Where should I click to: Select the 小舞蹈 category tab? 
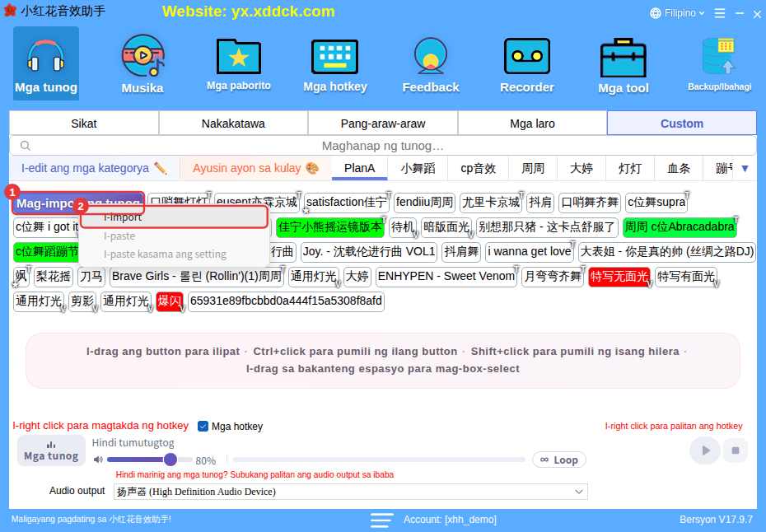(418, 169)
